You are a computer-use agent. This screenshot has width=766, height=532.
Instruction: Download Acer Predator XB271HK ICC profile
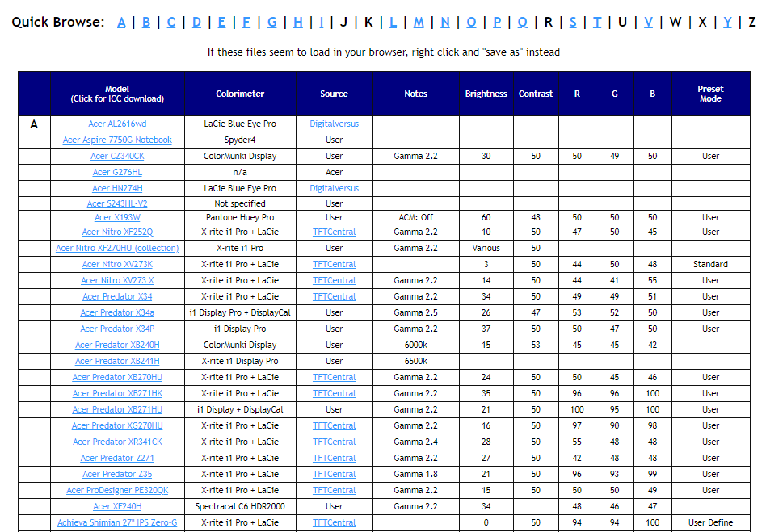[117, 393]
